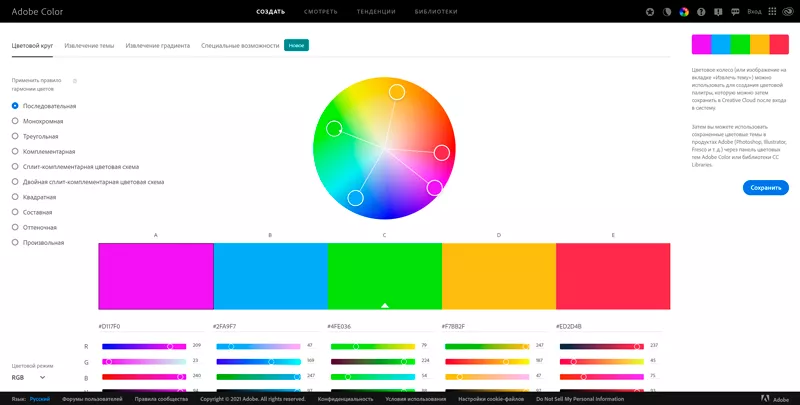Open the Создать menu item
This screenshot has height=405, width=800.
coord(270,12)
